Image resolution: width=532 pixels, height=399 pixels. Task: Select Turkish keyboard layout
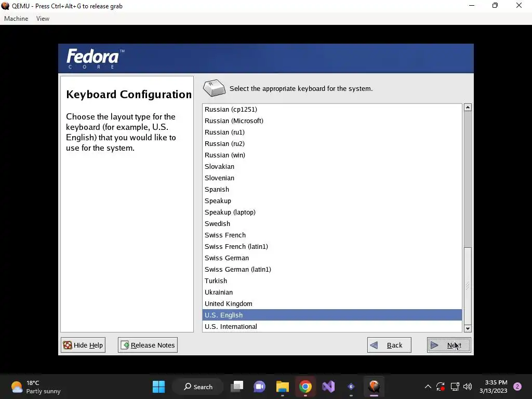pyautogui.click(x=332, y=281)
